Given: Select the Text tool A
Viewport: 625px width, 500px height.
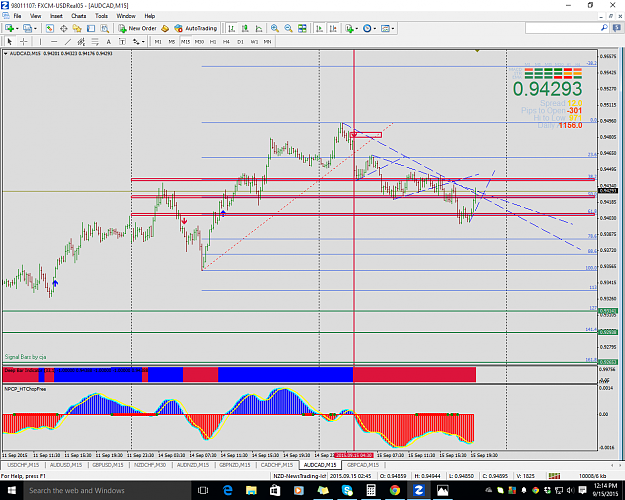Looking at the screenshot, I should (108, 41).
